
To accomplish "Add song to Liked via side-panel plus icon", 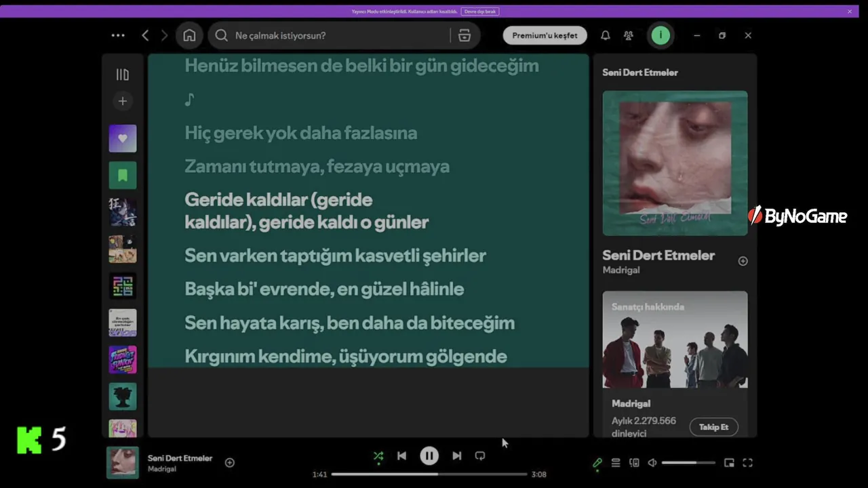I will pos(743,261).
